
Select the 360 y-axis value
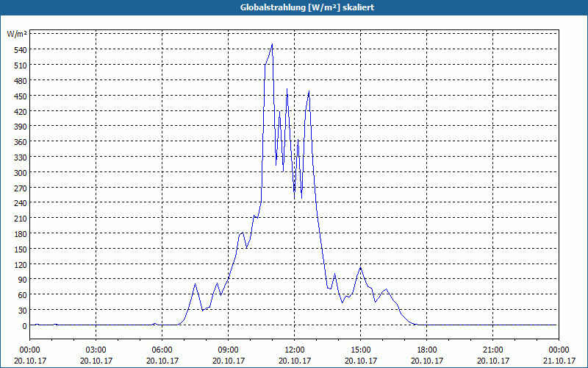point(21,142)
